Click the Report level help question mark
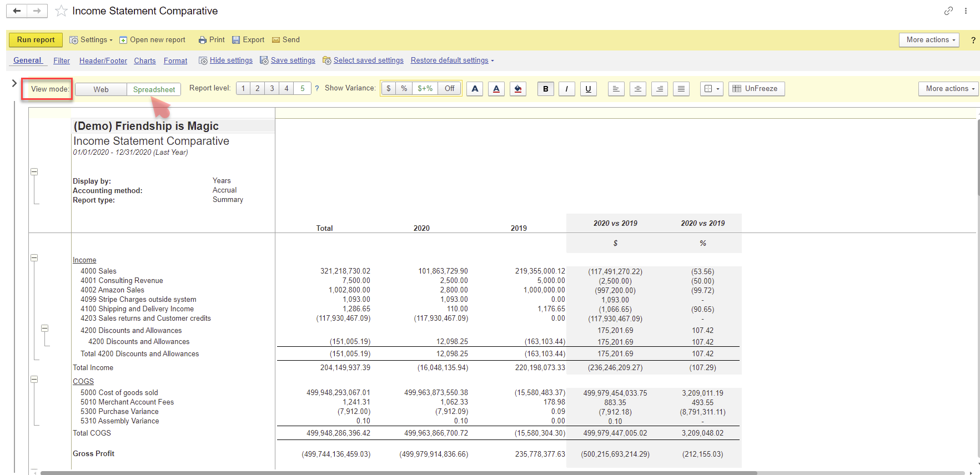Image resolution: width=980 pixels, height=475 pixels. click(317, 88)
